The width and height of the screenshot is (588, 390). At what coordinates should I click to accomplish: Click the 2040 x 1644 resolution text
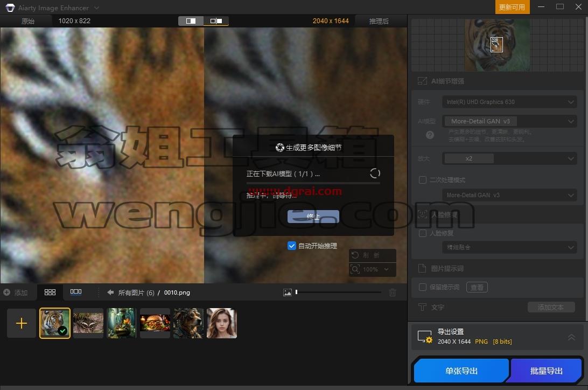(331, 21)
